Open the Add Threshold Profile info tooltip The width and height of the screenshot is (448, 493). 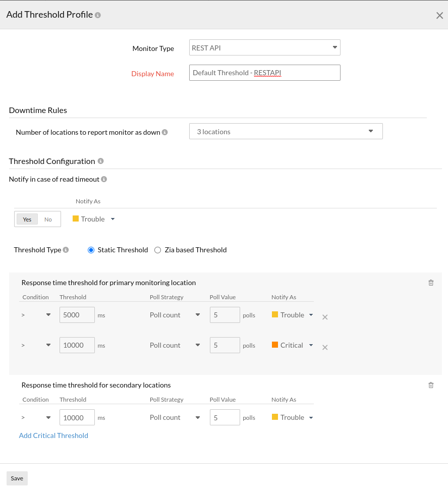click(x=98, y=14)
